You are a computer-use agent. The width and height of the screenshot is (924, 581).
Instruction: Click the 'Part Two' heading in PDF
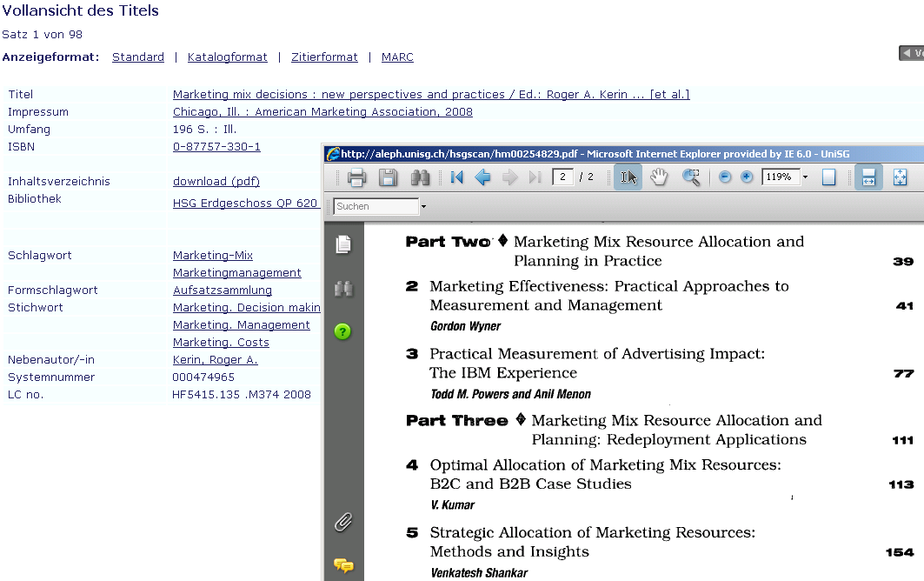coord(449,242)
